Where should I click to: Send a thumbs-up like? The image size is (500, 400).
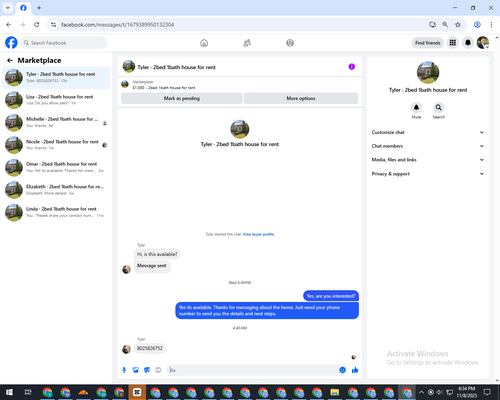coord(355,370)
